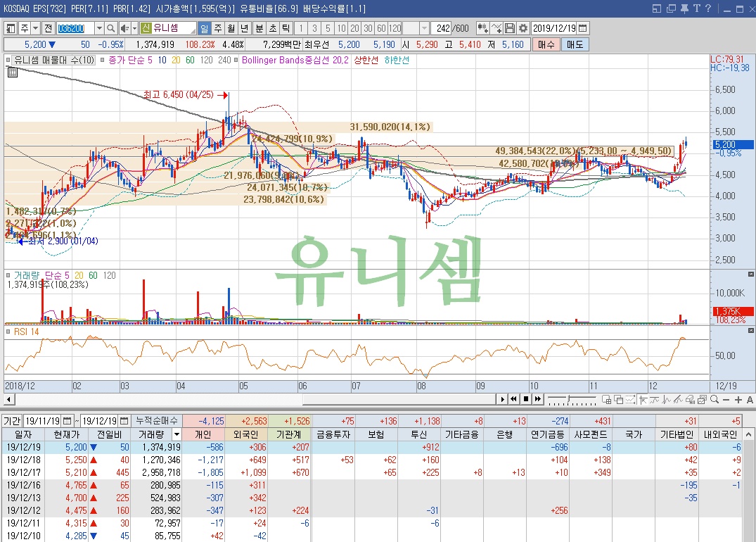Open the calendar picker beside 2019/12/19
Image resolution: width=756 pixels, height=542 pixels.
583,28
